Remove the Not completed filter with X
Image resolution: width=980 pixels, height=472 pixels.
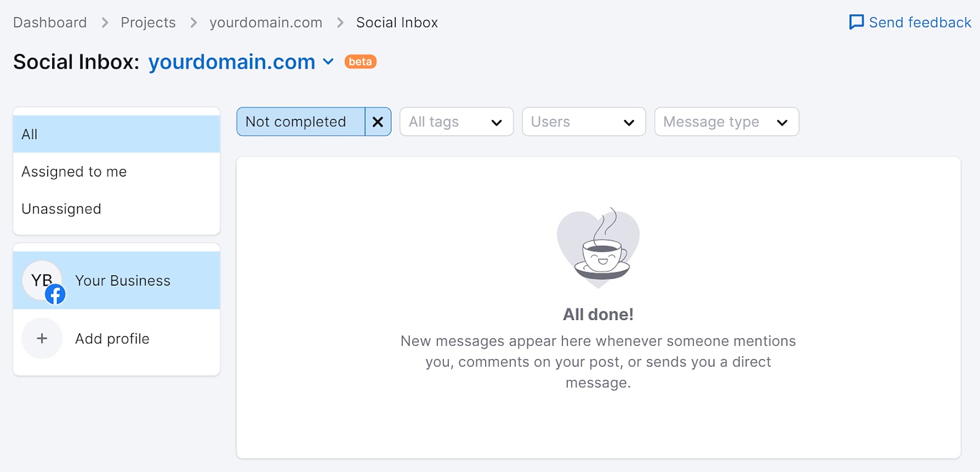pos(378,122)
